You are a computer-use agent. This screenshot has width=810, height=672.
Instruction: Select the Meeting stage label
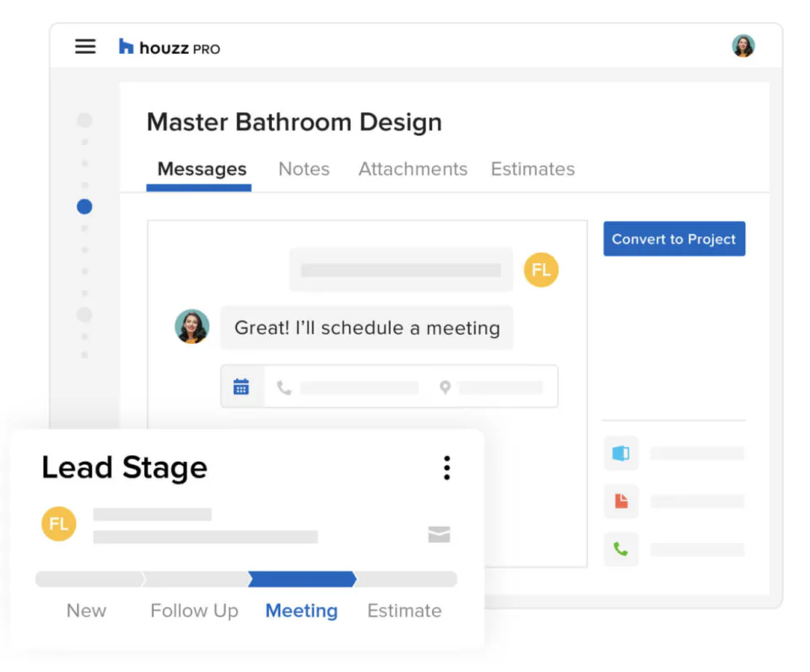(301, 610)
